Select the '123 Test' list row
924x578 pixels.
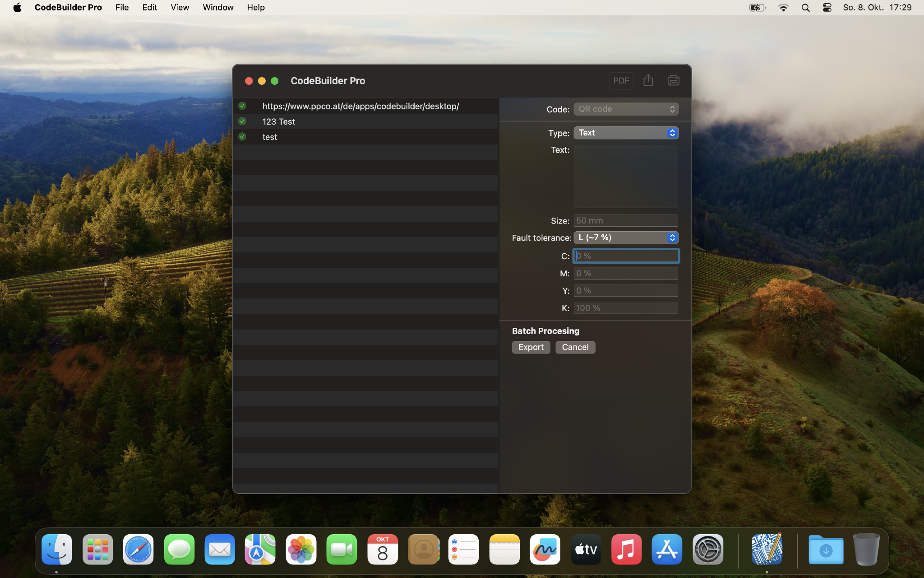coord(365,121)
